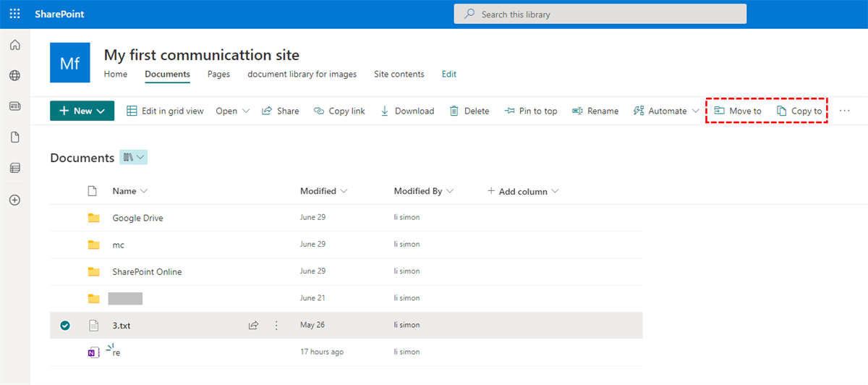
Task: Click the share icon on 3.txt row
Action: (253, 326)
